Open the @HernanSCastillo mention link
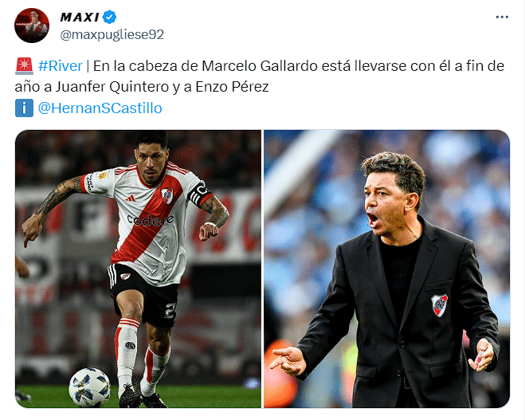 tap(100, 108)
